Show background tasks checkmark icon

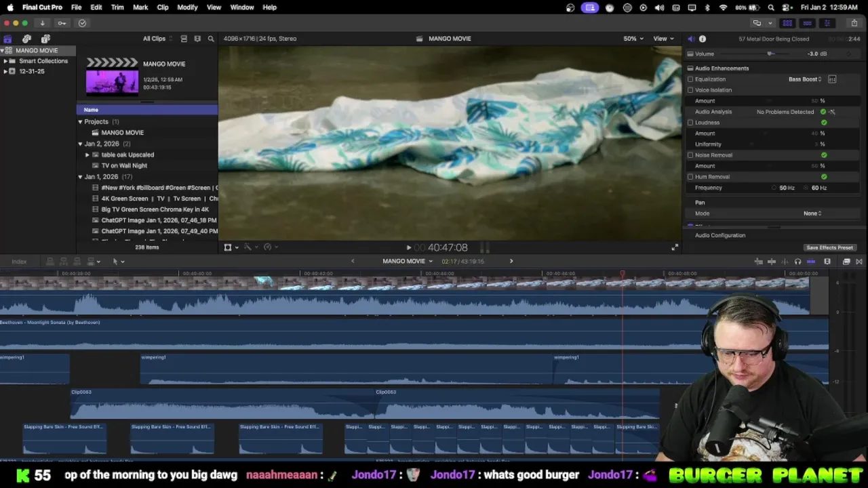click(x=82, y=23)
